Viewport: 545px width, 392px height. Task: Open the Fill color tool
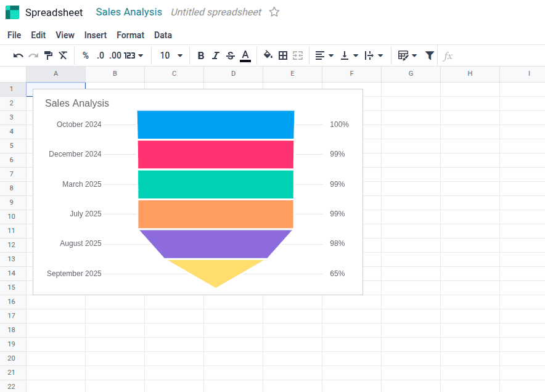coord(268,55)
